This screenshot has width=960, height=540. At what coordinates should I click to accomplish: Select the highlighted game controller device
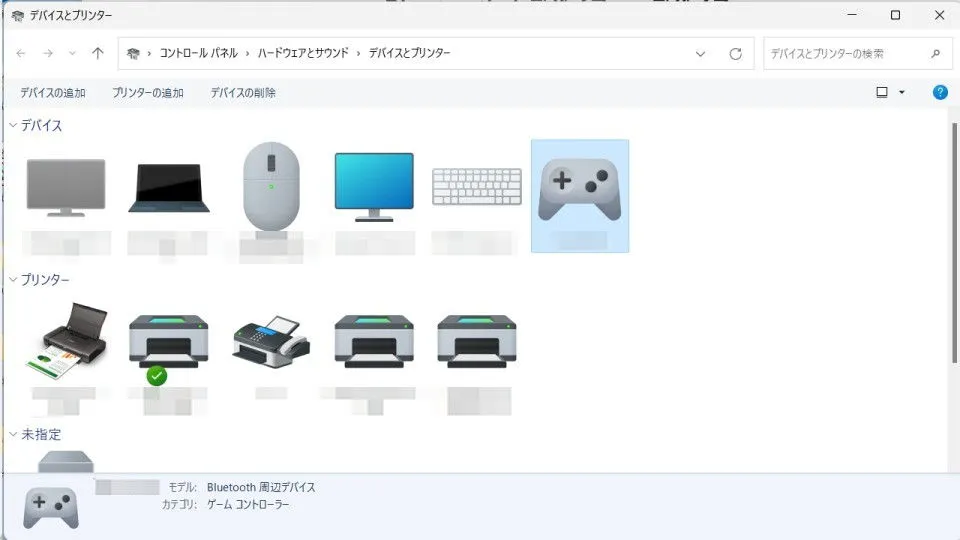click(580, 195)
